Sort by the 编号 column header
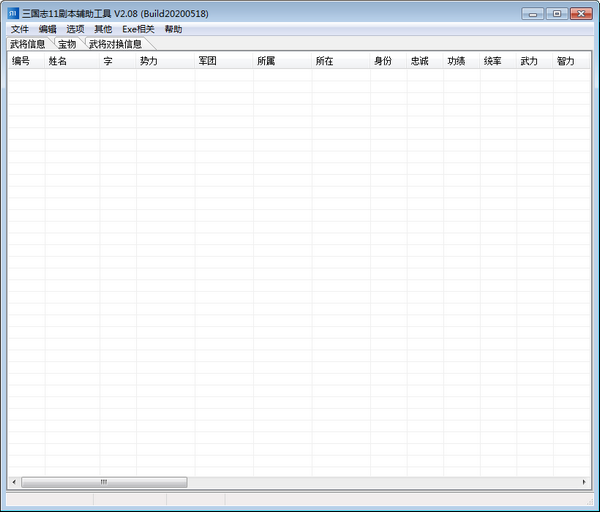The width and height of the screenshot is (600, 512). (x=26, y=61)
